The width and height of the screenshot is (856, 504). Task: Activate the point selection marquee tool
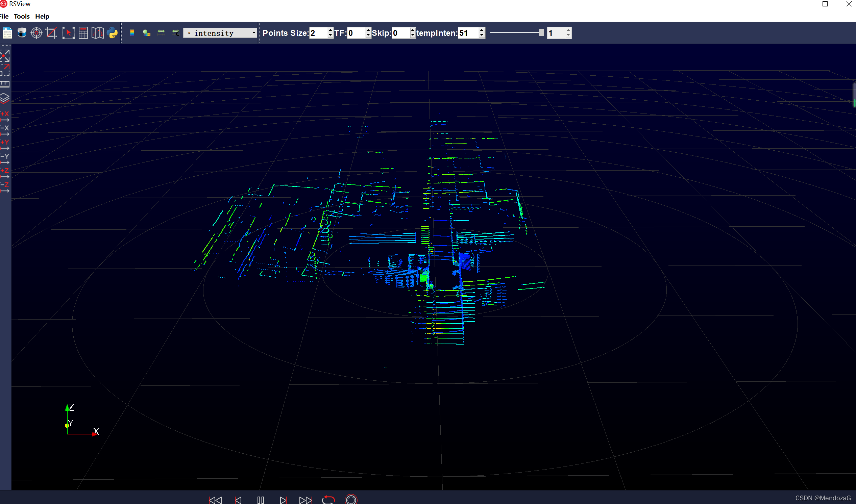[x=68, y=33]
